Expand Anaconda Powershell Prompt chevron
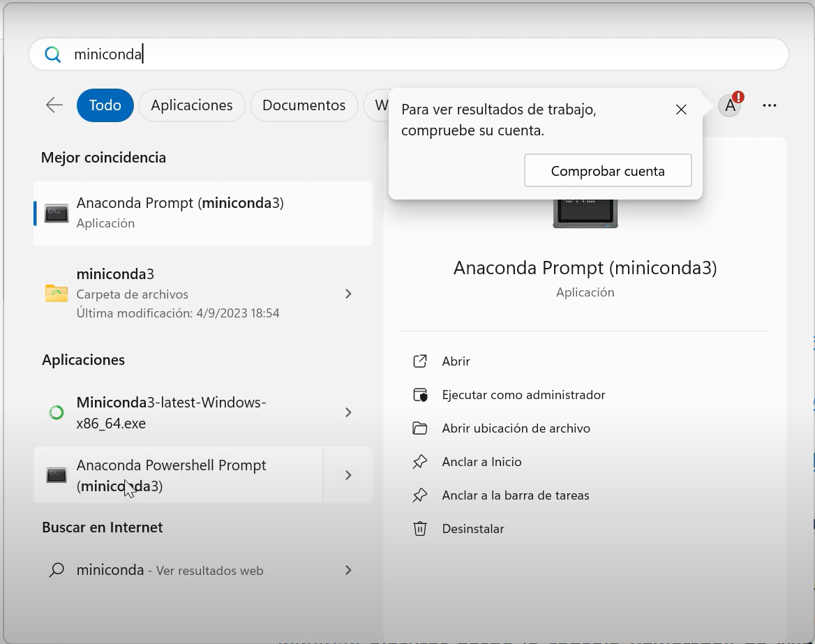 coord(348,475)
